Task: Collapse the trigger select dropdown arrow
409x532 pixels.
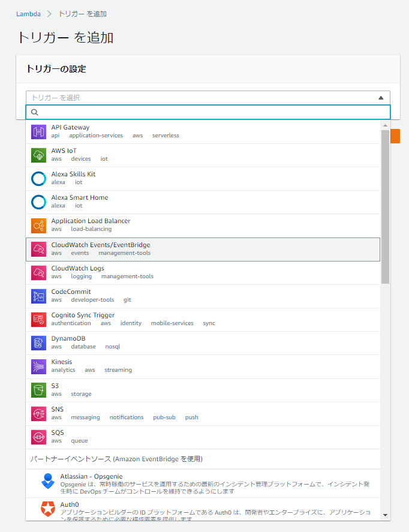Action: (x=381, y=98)
